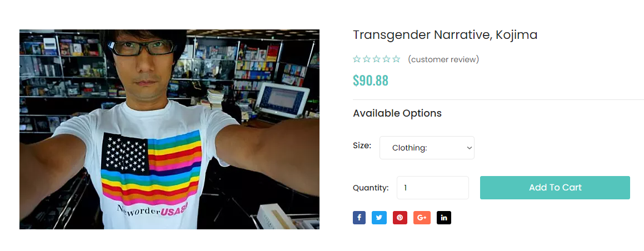Rate product with fourth star

tap(387, 59)
